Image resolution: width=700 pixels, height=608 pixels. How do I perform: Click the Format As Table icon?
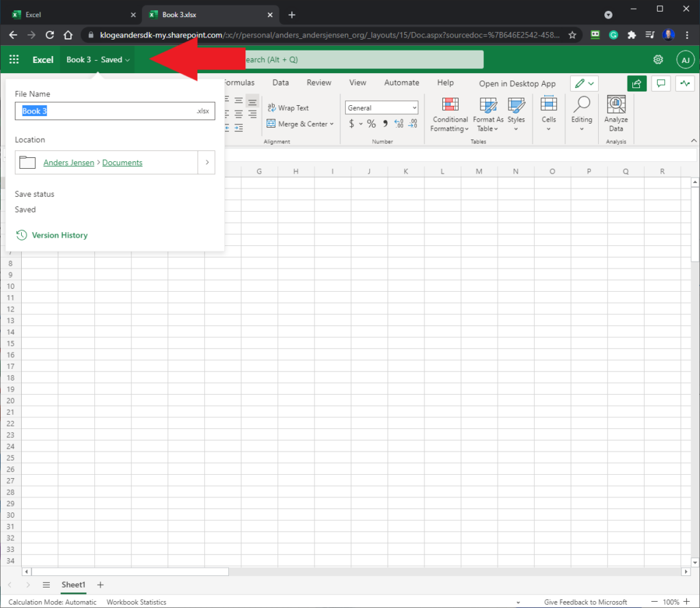pyautogui.click(x=488, y=105)
